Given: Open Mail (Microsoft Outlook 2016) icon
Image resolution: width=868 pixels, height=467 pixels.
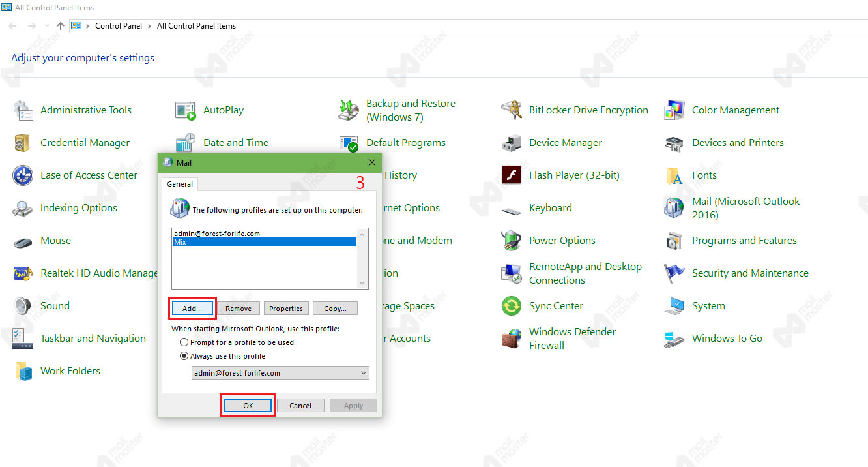Looking at the screenshot, I should tap(674, 208).
